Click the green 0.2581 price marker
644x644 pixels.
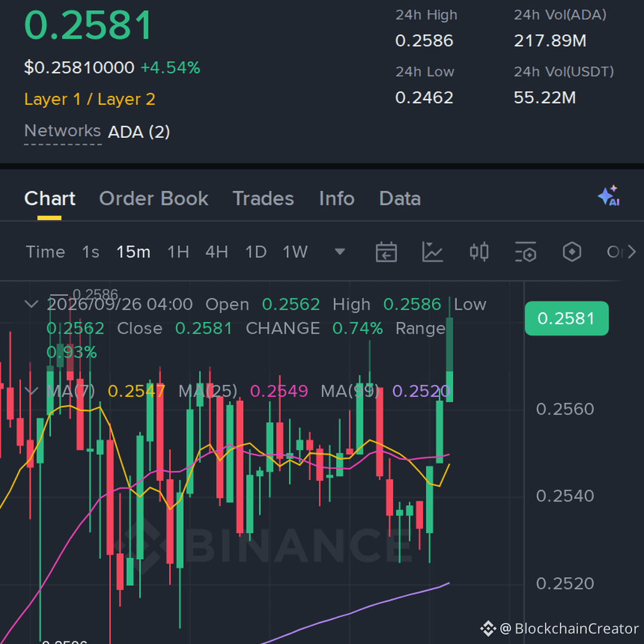pos(566,318)
